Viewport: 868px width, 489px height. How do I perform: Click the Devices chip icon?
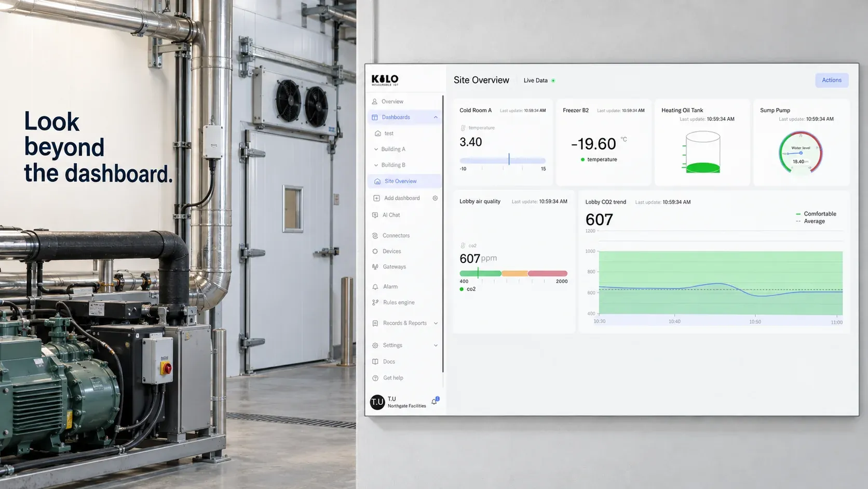[x=375, y=252]
